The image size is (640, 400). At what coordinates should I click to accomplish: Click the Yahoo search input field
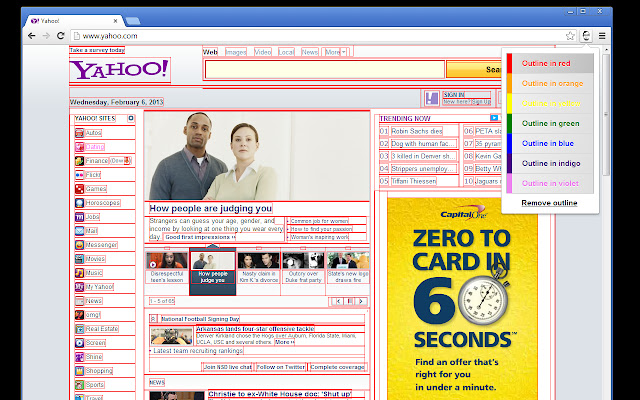tap(324, 69)
